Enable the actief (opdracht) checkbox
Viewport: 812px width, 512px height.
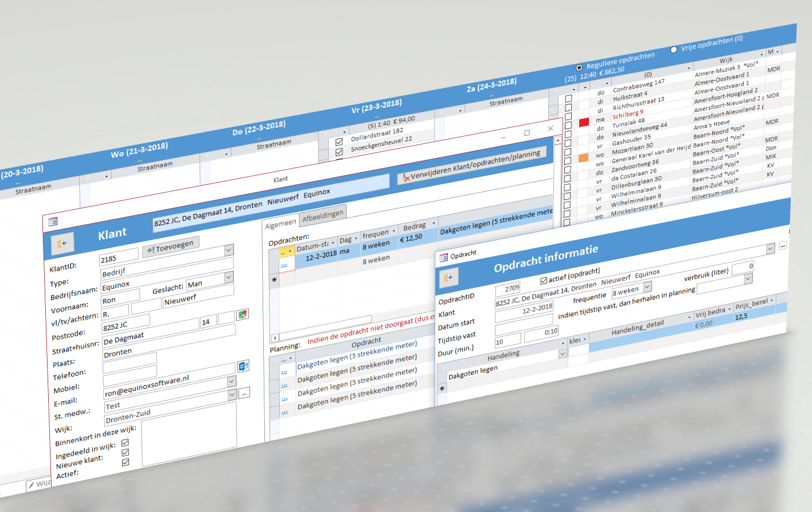click(x=544, y=280)
